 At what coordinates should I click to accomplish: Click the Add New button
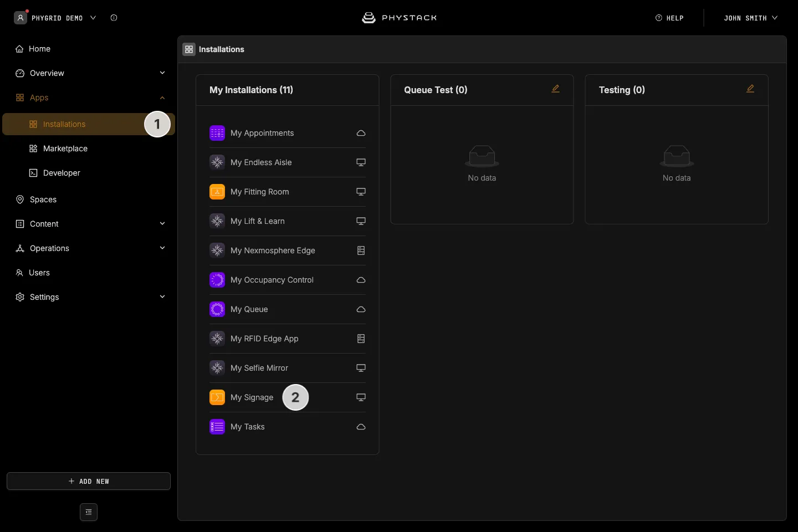tap(89, 481)
